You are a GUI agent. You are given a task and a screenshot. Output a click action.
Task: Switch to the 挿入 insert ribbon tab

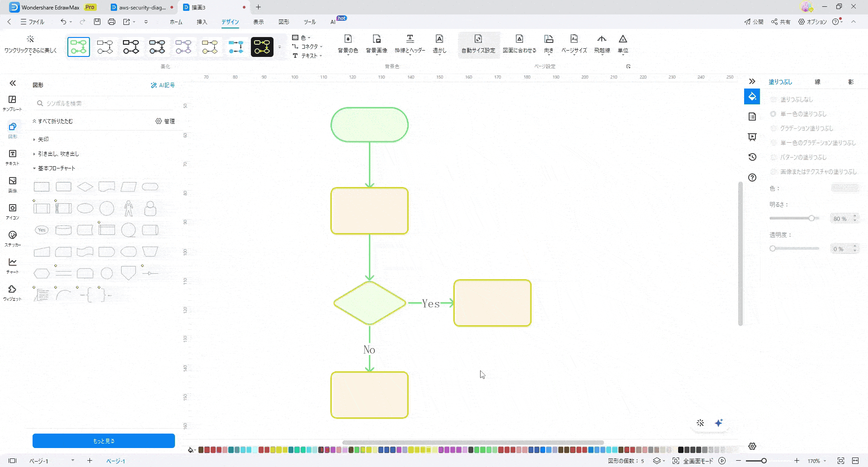pyautogui.click(x=202, y=22)
